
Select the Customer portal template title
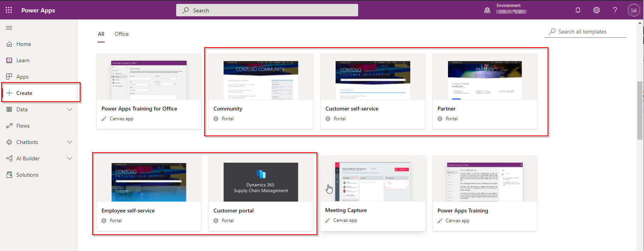tap(233, 211)
